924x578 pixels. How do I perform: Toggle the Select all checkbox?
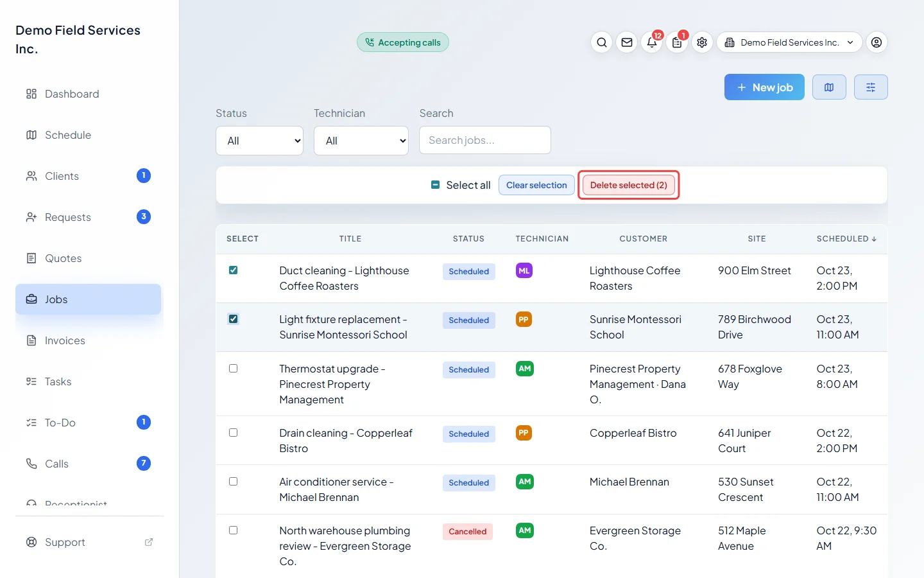pos(435,185)
